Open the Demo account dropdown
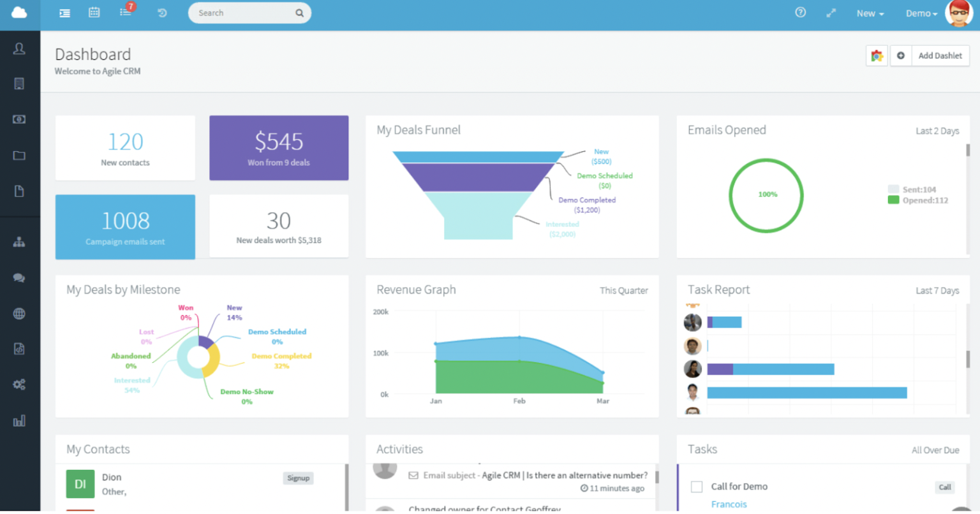Image resolution: width=980 pixels, height=514 pixels. pos(920,13)
